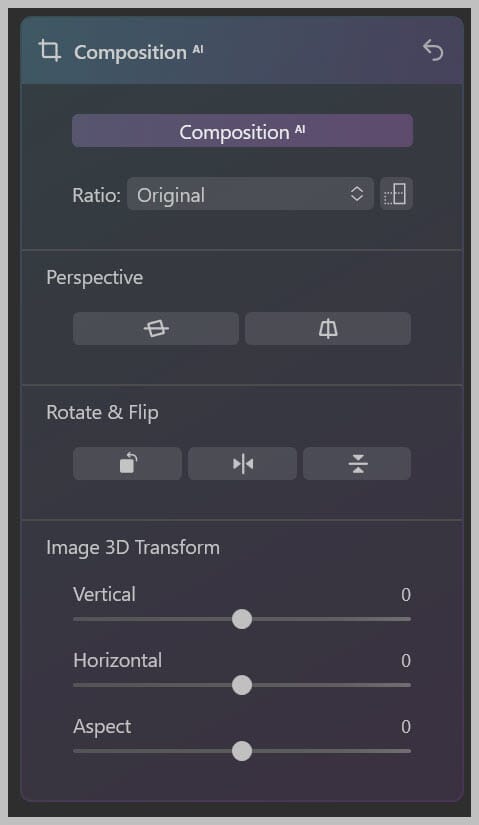
Task: Click the Horizontal slider handle
Action: pyautogui.click(x=242, y=686)
